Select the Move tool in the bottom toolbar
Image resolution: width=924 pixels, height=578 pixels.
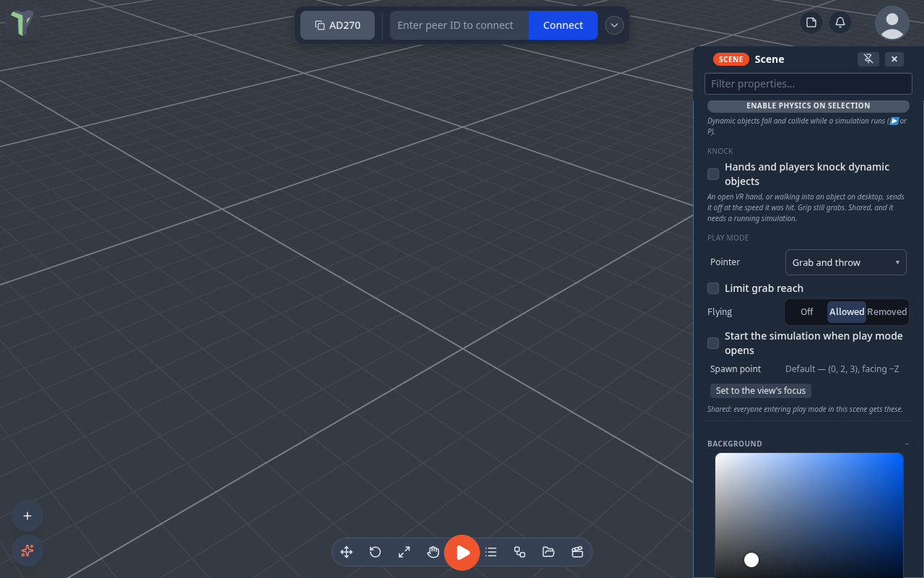pyautogui.click(x=346, y=552)
